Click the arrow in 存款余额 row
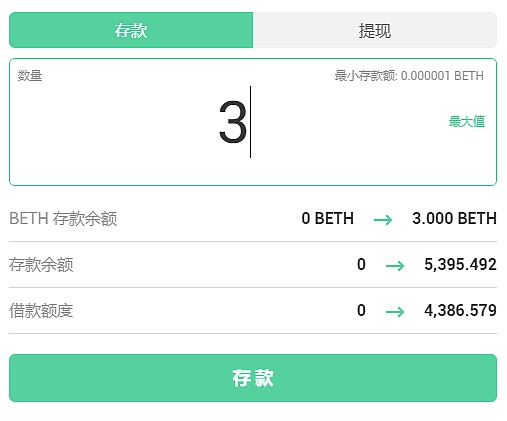The height and width of the screenshot is (421, 507). 395,265
